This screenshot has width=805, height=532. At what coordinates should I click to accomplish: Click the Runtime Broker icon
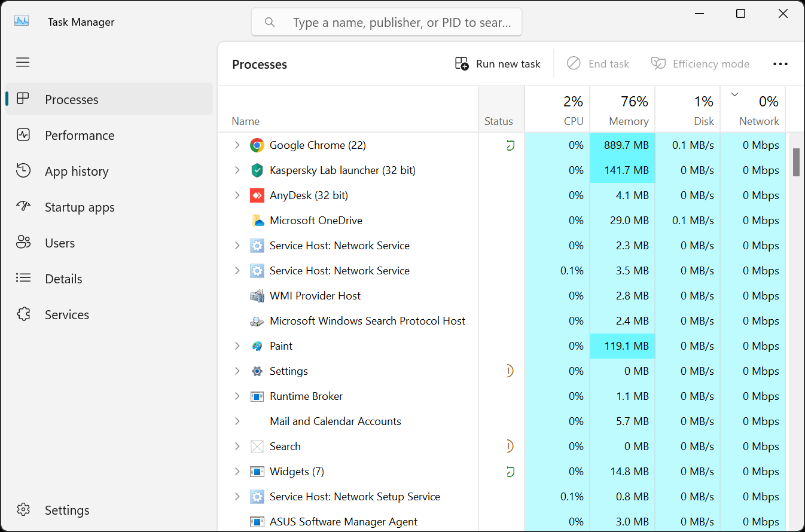257,396
